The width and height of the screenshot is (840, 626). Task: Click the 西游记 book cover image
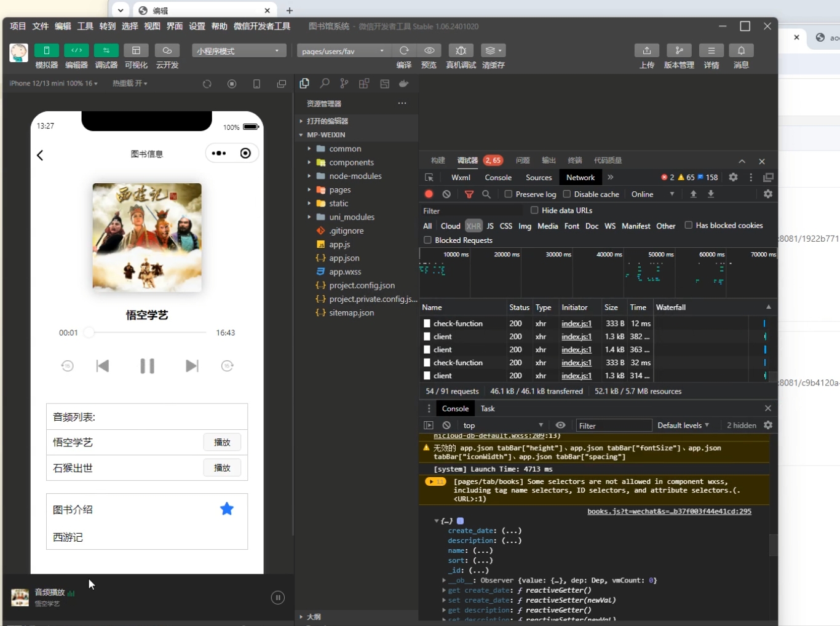point(147,237)
